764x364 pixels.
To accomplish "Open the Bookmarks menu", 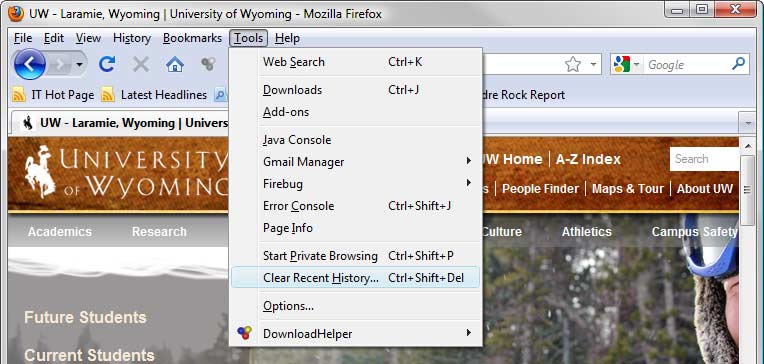I will point(192,38).
